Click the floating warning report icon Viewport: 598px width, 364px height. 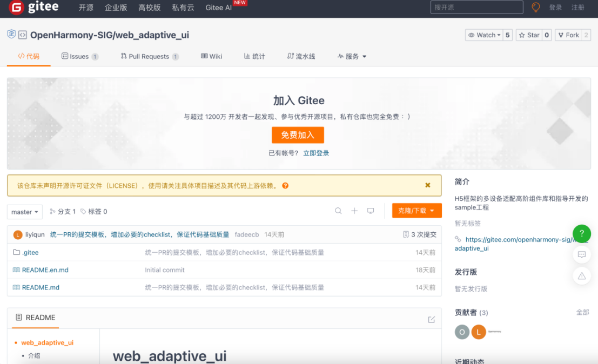(x=582, y=275)
